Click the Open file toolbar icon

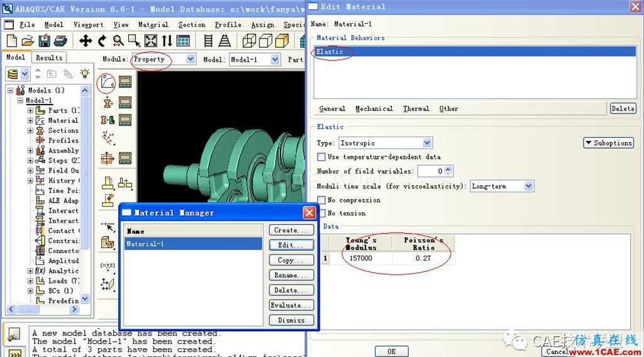(x=28, y=41)
